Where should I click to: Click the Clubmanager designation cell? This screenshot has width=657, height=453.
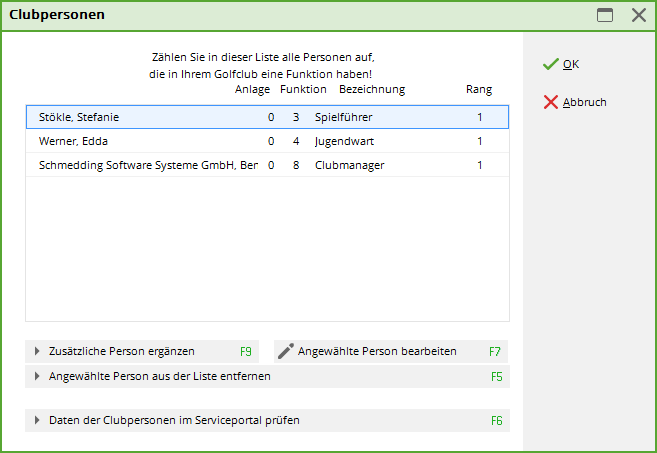[x=349, y=165]
